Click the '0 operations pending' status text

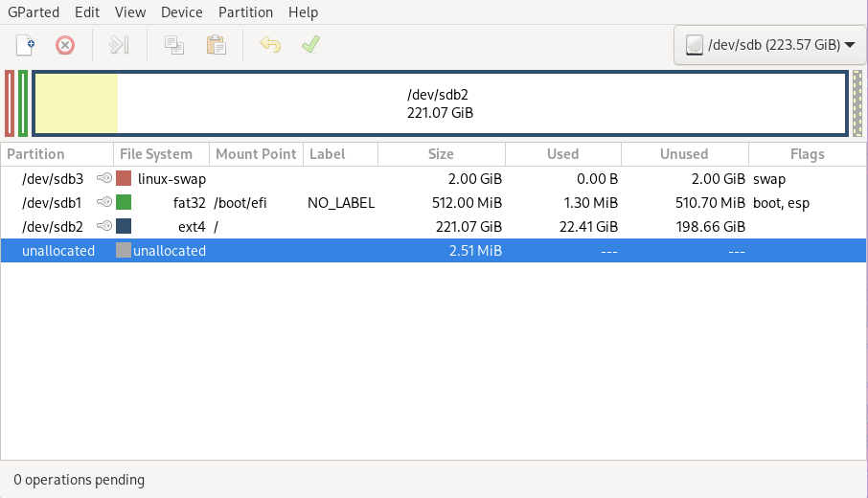pos(80,480)
